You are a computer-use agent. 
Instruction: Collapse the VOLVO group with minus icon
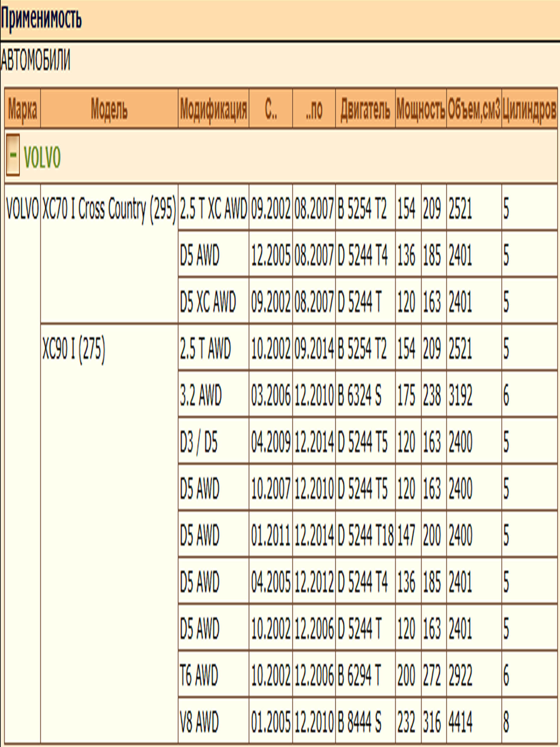(x=13, y=155)
